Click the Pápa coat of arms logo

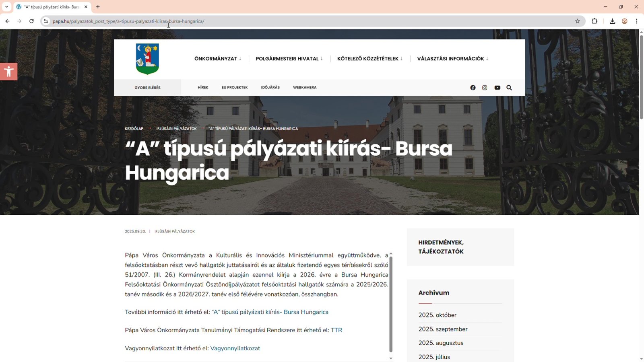pyautogui.click(x=147, y=59)
